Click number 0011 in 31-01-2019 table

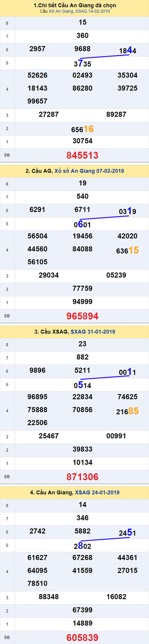[128, 372]
